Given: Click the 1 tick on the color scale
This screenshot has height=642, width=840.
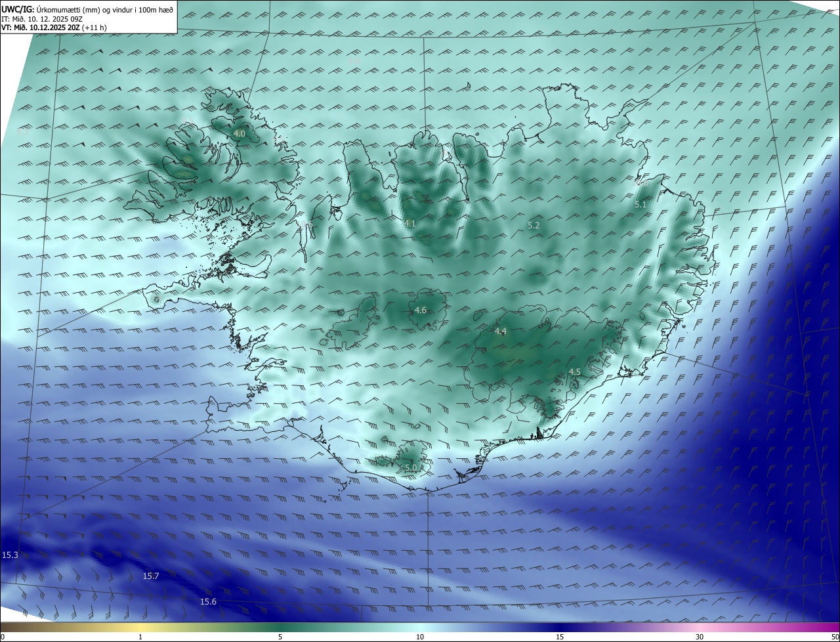Looking at the screenshot, I should [140, 637].
